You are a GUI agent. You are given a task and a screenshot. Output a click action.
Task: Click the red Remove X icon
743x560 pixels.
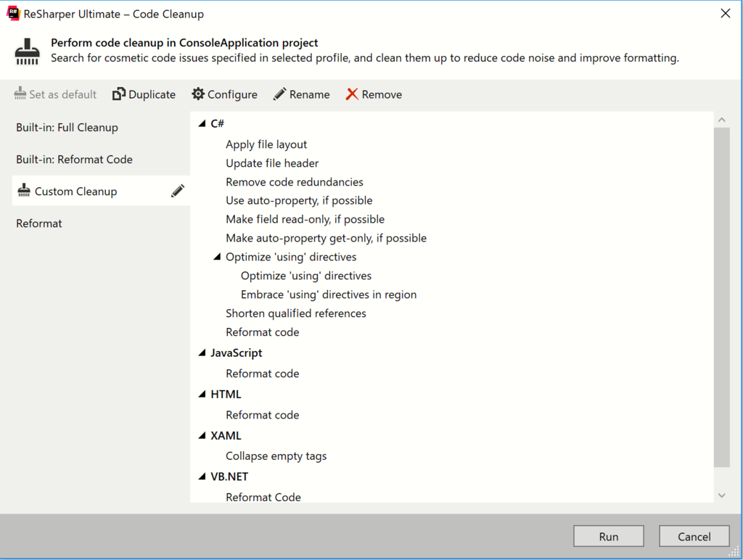pos(352,94)
